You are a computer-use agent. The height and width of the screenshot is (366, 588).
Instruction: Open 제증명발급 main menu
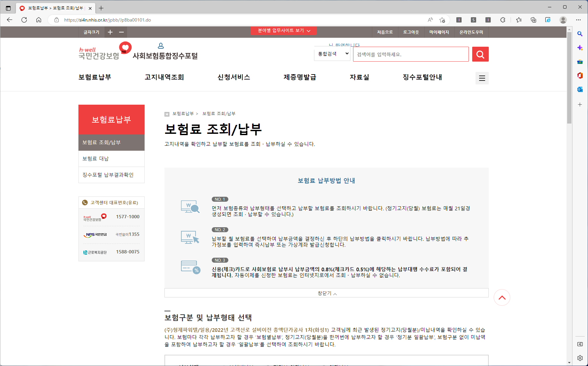coord(300,77)
